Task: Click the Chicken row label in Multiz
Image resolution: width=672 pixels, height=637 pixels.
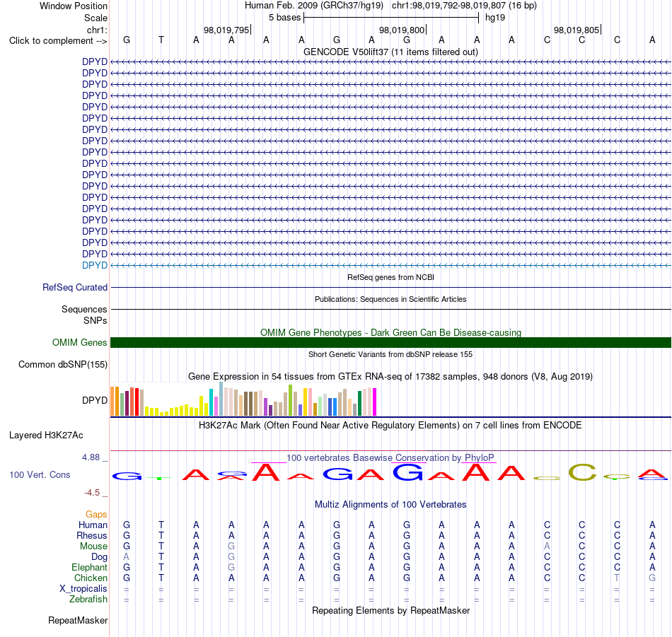Action: click(91, 578)
